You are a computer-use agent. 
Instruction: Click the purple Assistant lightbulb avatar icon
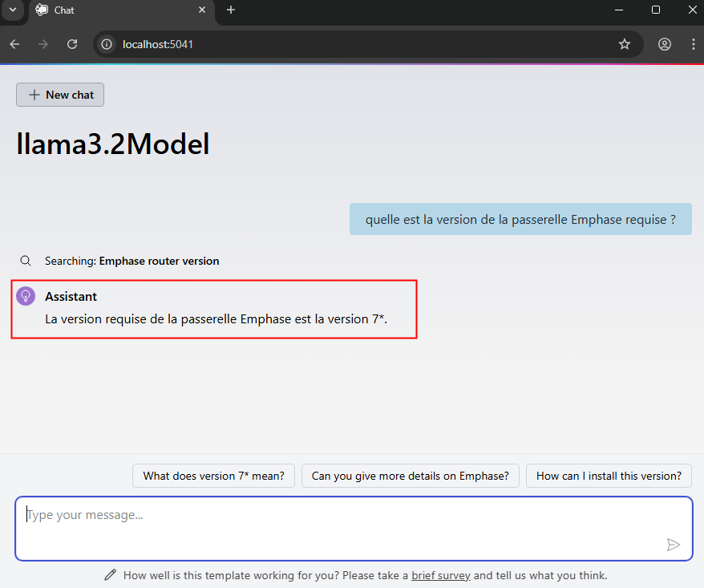tap(26, 297)
